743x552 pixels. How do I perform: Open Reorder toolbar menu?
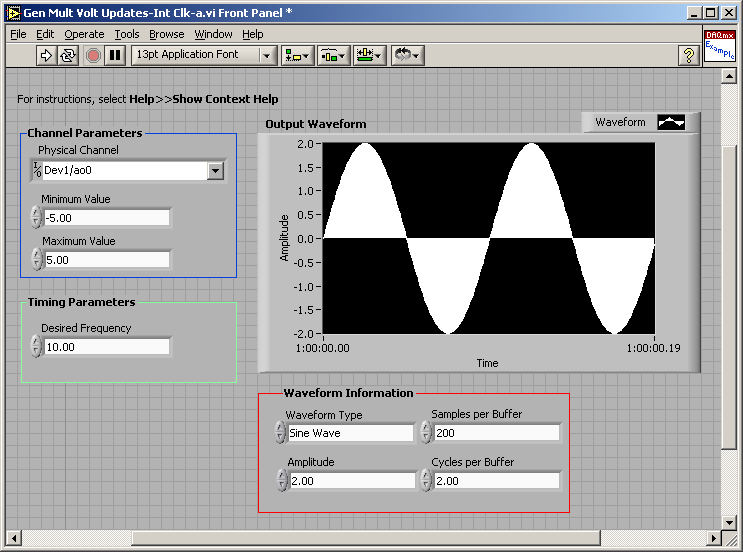click(x=407, y=55)
